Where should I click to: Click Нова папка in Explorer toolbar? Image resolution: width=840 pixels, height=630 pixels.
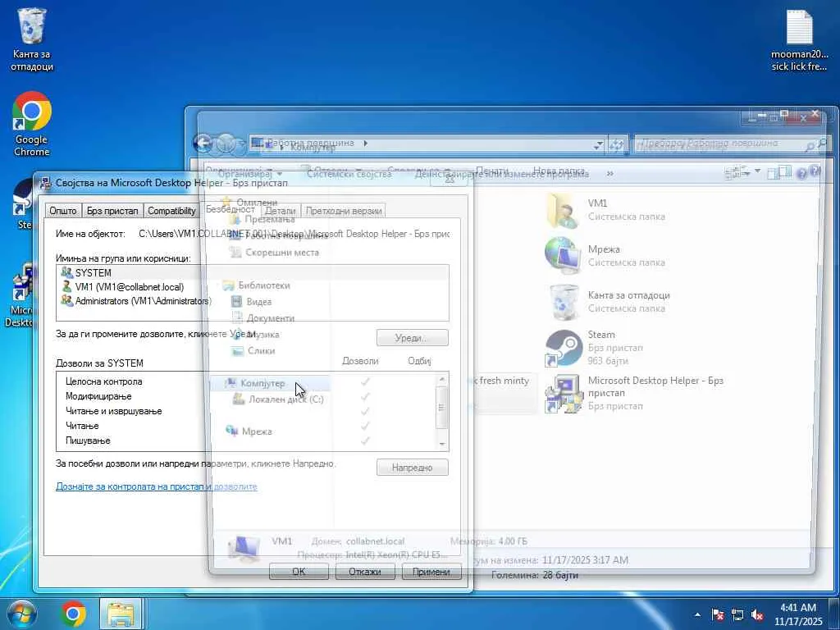pos(559,171)
